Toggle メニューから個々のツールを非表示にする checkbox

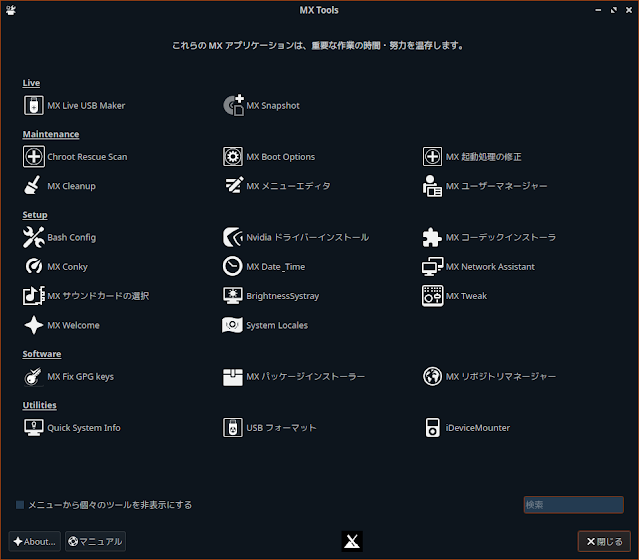20,505
